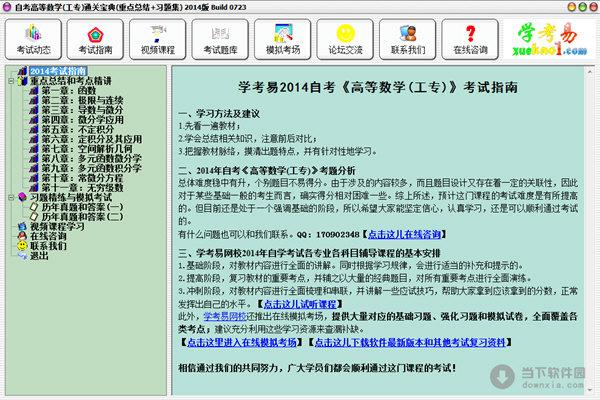
Task: Open the 论坛交流 smiley button
Action: (x=345, y=39)
